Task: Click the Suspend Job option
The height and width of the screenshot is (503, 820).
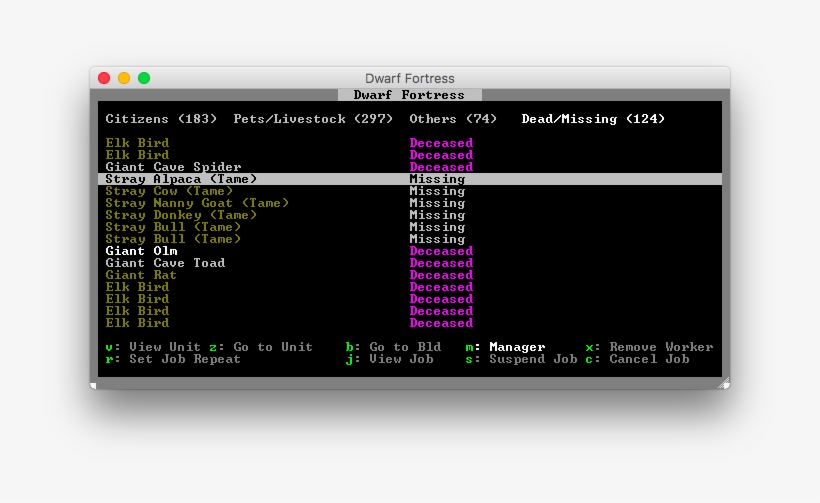Action: [x=521, y=359]
